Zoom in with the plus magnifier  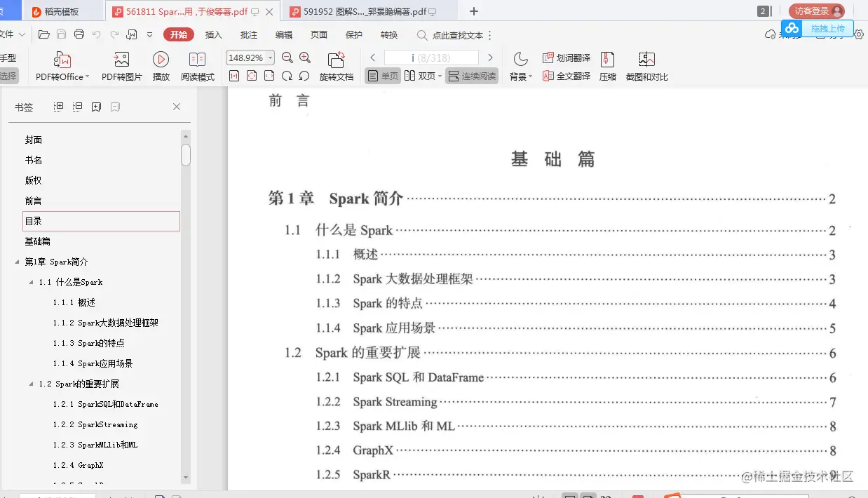tap(304, 58)
